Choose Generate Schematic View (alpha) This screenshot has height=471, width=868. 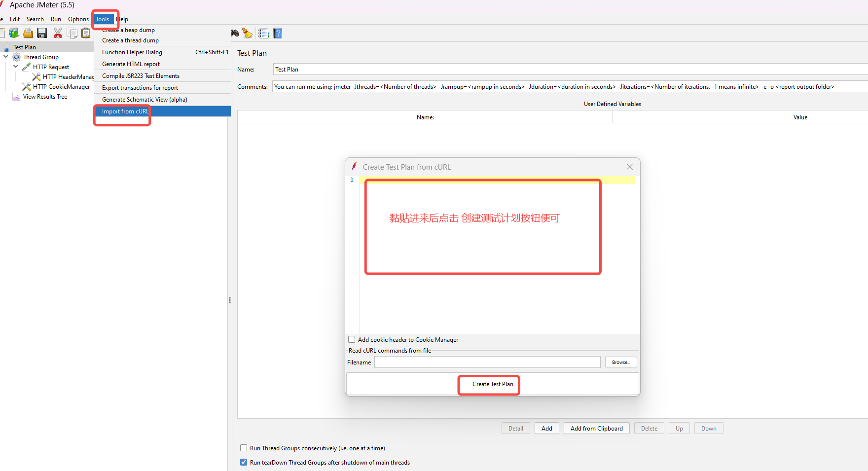point(162,100)
